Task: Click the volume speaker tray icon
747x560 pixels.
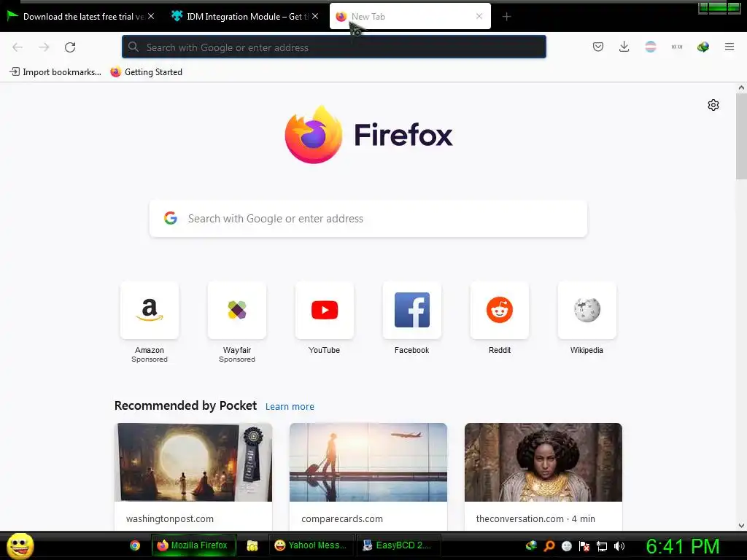Action: 619,546
